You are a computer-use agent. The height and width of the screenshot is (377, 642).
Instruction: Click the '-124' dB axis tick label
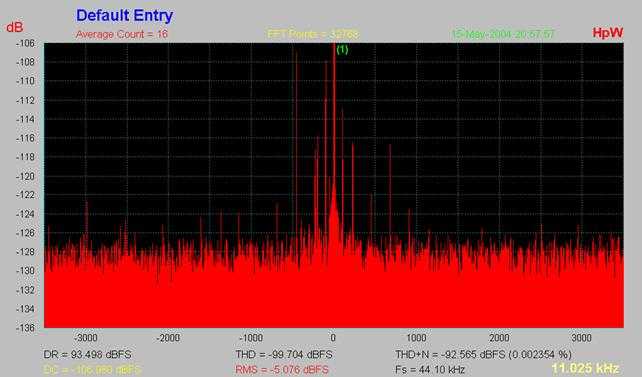(25, 214)
